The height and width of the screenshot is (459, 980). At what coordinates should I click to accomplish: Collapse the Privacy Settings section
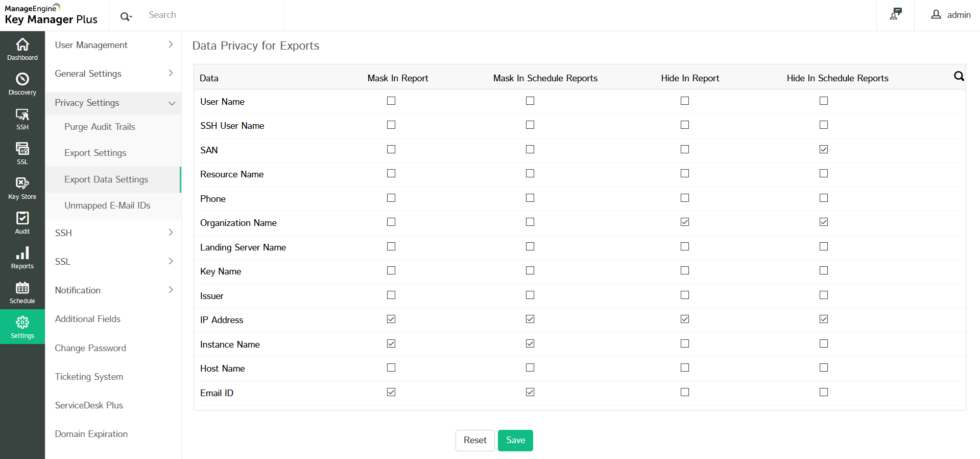pos(113,103)
